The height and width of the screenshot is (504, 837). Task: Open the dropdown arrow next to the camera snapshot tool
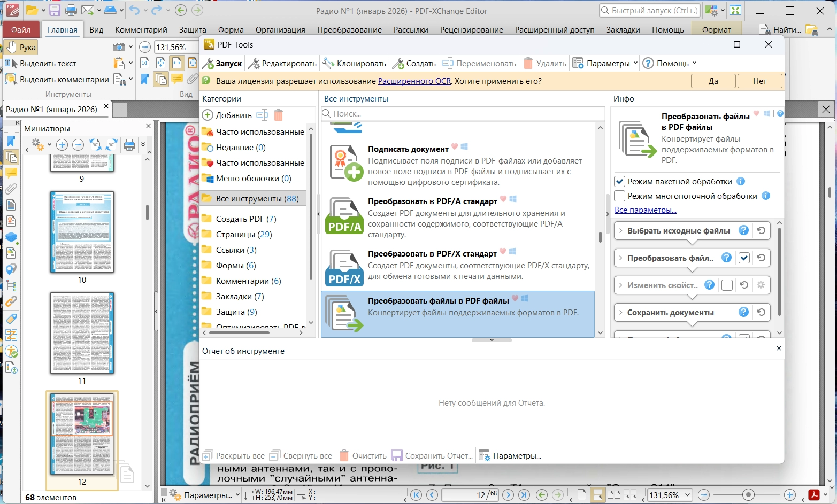[x=130, y=47]
